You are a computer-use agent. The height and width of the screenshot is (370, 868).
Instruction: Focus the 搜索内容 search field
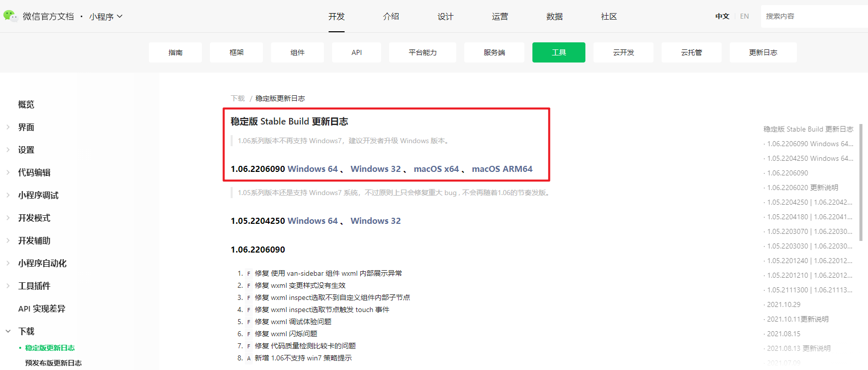(x=814, y=16)
